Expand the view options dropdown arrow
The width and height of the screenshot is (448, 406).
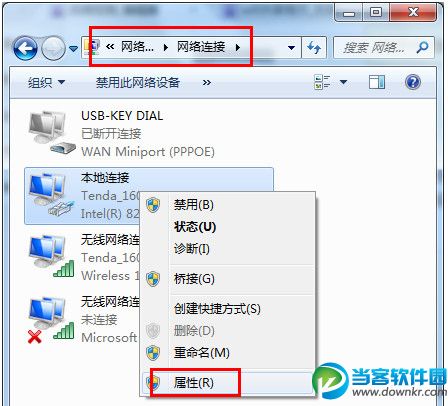[x=343, y=82]
